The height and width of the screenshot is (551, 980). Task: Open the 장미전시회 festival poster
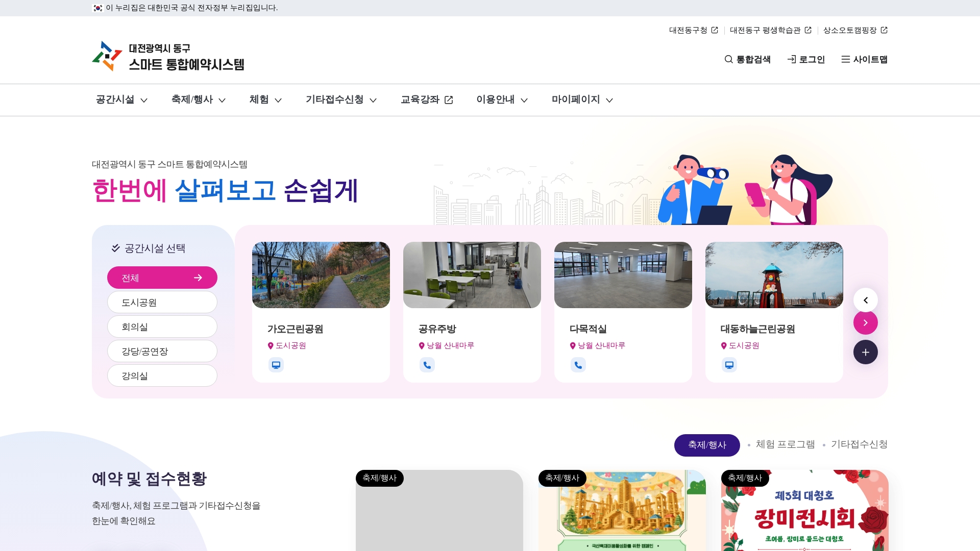tap(805, 510)
